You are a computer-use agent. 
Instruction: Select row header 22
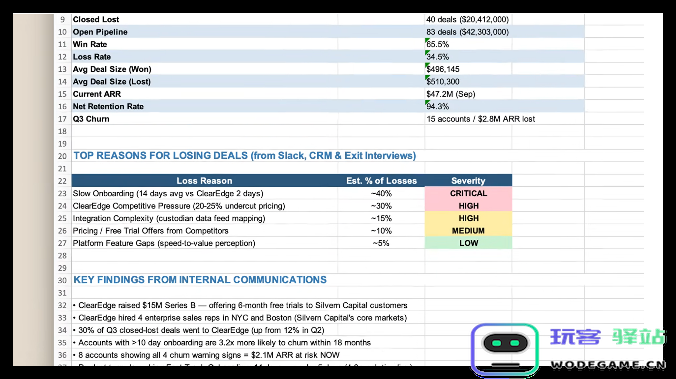[x=63, y=181]
